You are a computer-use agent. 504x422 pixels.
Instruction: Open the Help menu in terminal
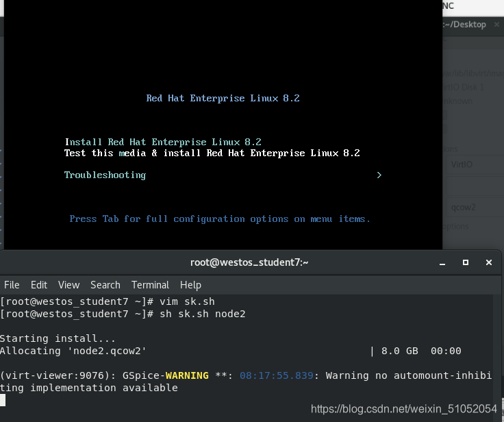point(190,285)
